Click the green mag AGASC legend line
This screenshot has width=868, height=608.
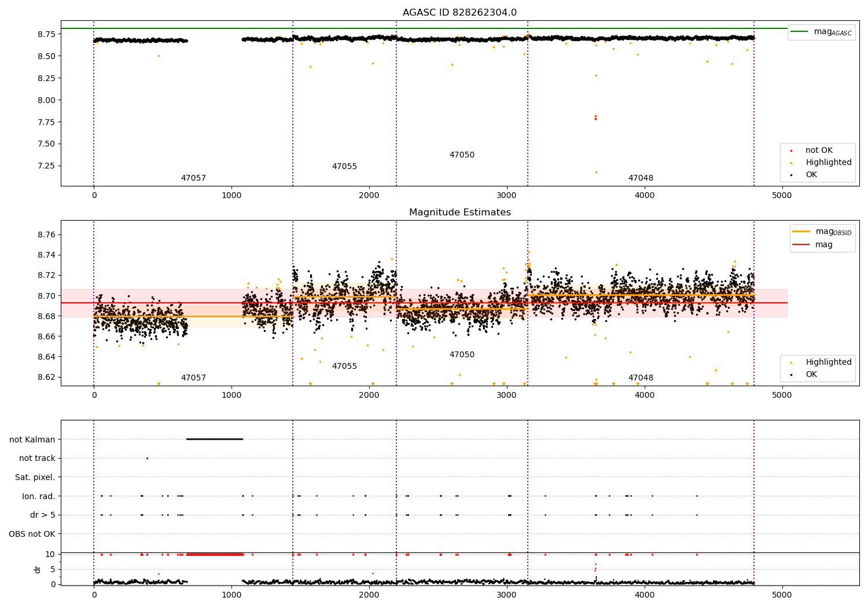pos(799,31)
